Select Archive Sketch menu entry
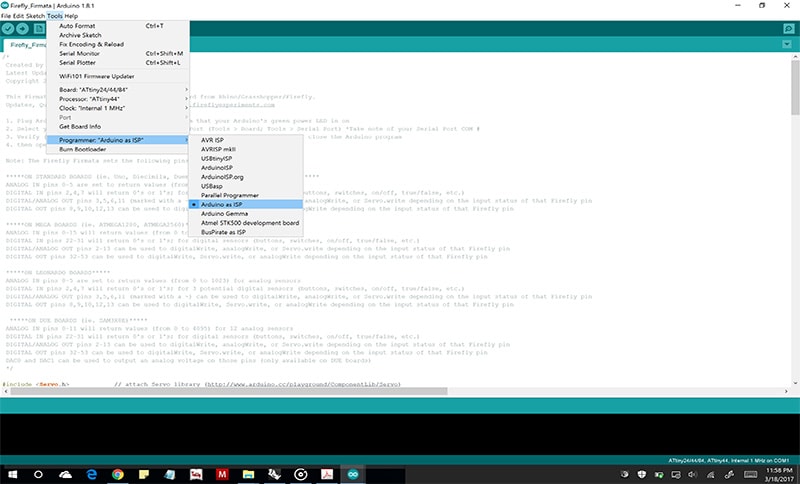The image size is (800, 484). [x=118, y=35]
